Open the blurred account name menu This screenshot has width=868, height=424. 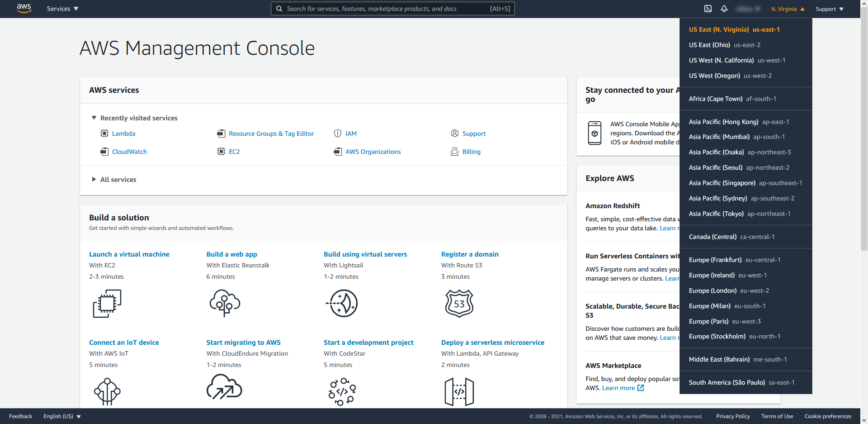(748, 9)
